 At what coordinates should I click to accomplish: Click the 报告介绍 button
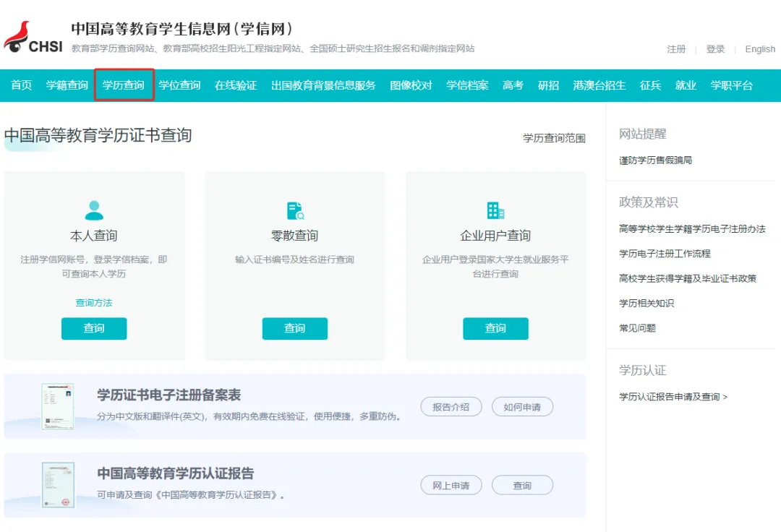pos(451,406)
